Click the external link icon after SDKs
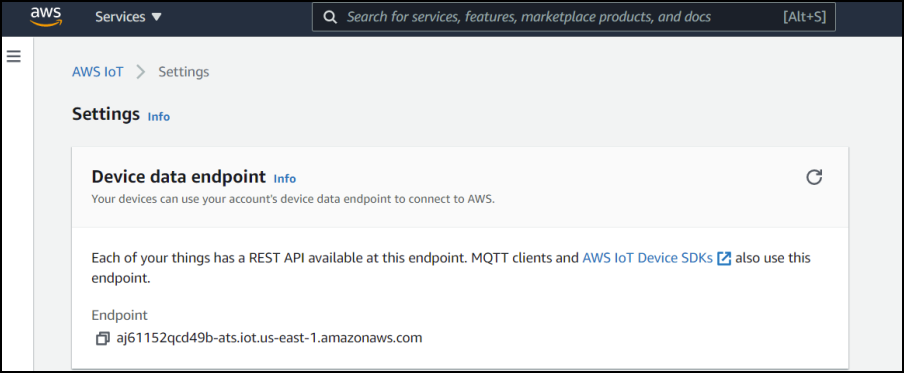Screen dimensions: 904x373 point(724,258)
